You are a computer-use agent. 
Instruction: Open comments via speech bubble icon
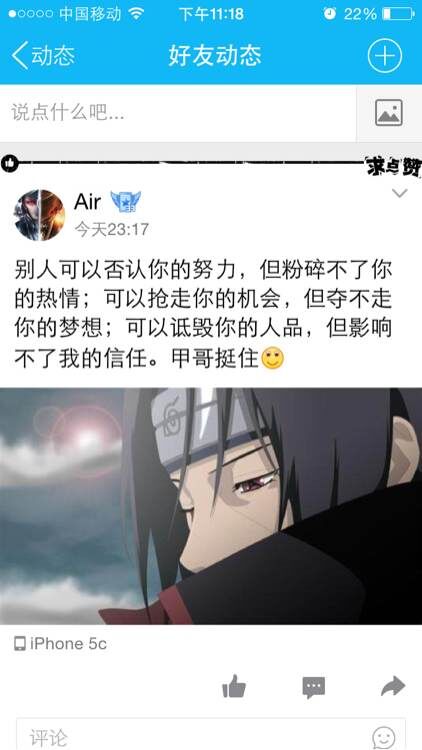pyautogui.click(x=313, y=688)
